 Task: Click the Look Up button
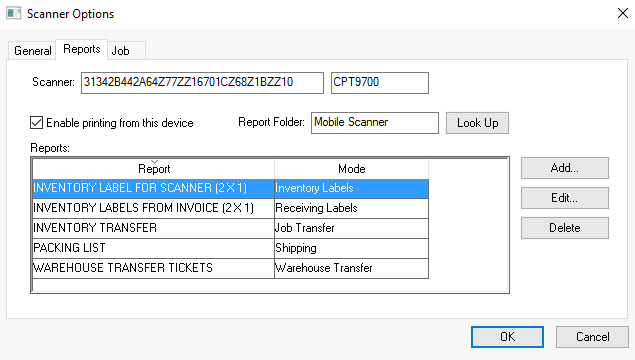[477, 123]
